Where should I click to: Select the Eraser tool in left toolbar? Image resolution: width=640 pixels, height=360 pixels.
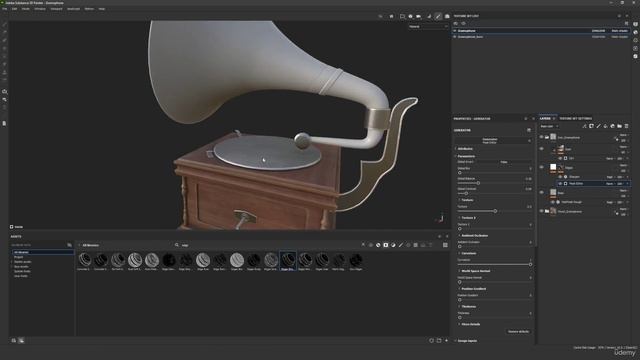[4, 32]
